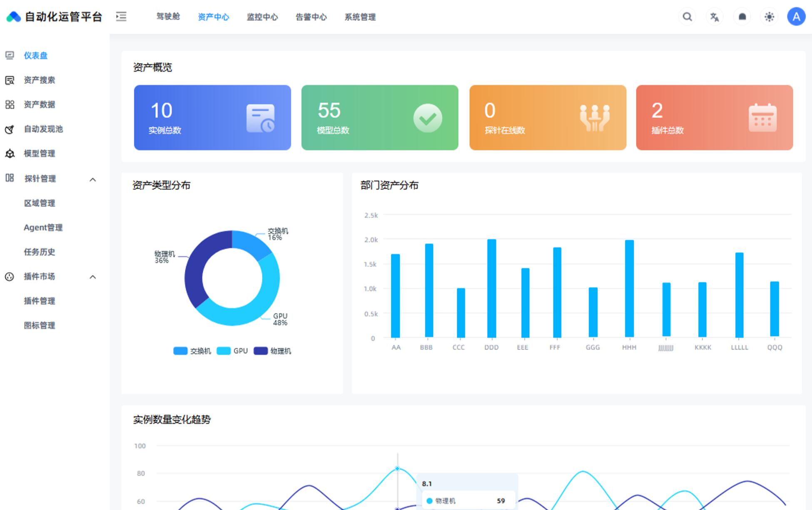
Task: Click the DDD bar in department chart
Action: pyautogui.click(x=491, y=288)
